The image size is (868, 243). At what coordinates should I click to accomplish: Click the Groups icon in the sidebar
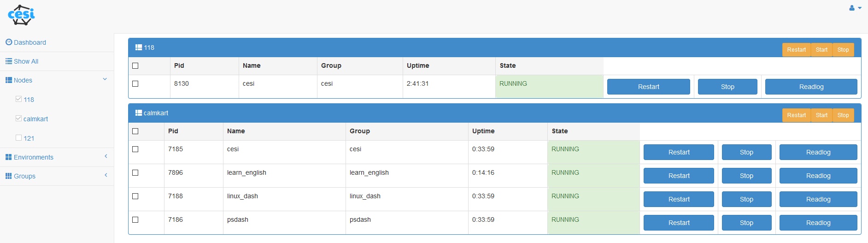tap(9, 176)
